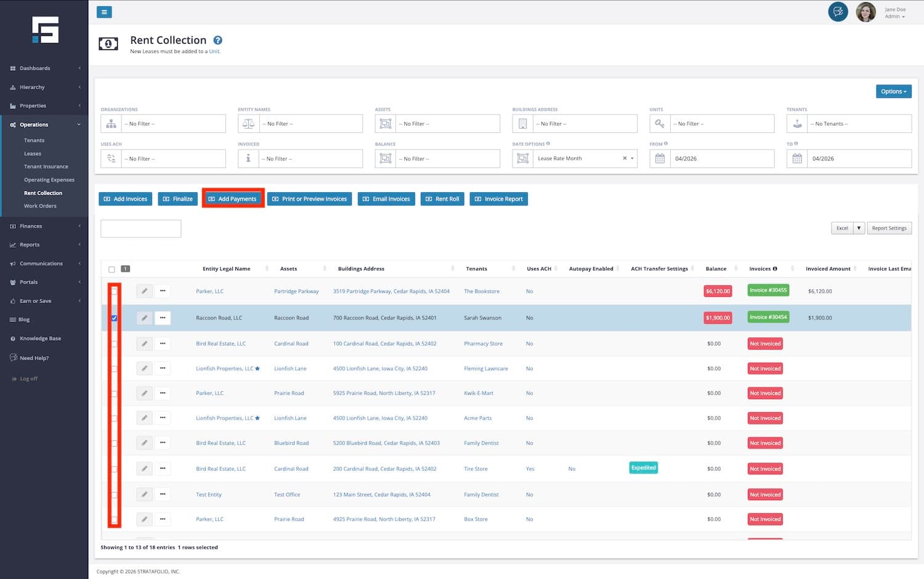Expand the Finances sidebar menu
Viewport: 924px width, 579px height.
31,226
